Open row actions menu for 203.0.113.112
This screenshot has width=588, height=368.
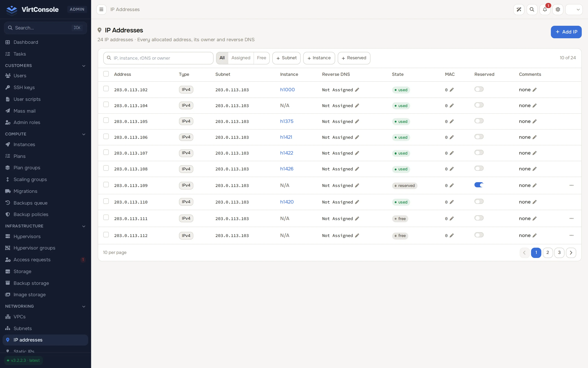click(571, 236)
